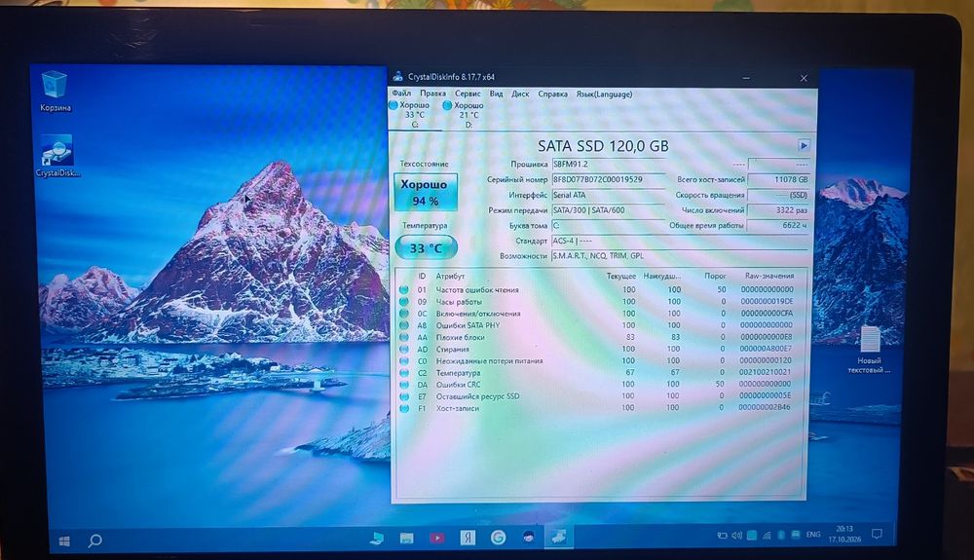Click the serial number field 8F8D077B072C00019529

tap(608, 179)
